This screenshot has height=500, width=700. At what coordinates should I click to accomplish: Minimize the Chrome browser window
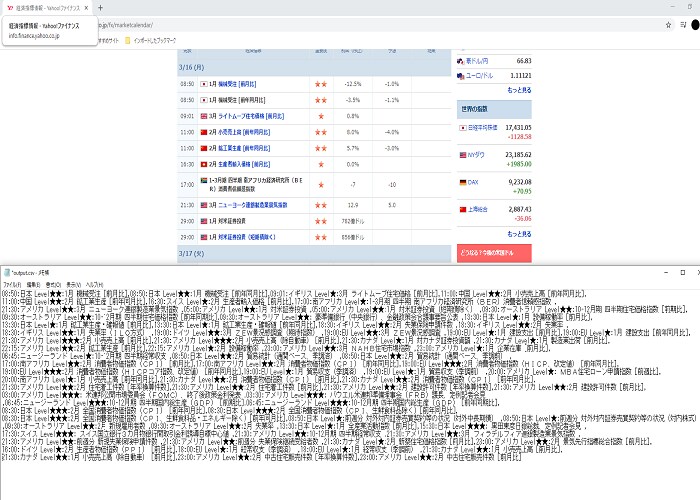[673, 7]
